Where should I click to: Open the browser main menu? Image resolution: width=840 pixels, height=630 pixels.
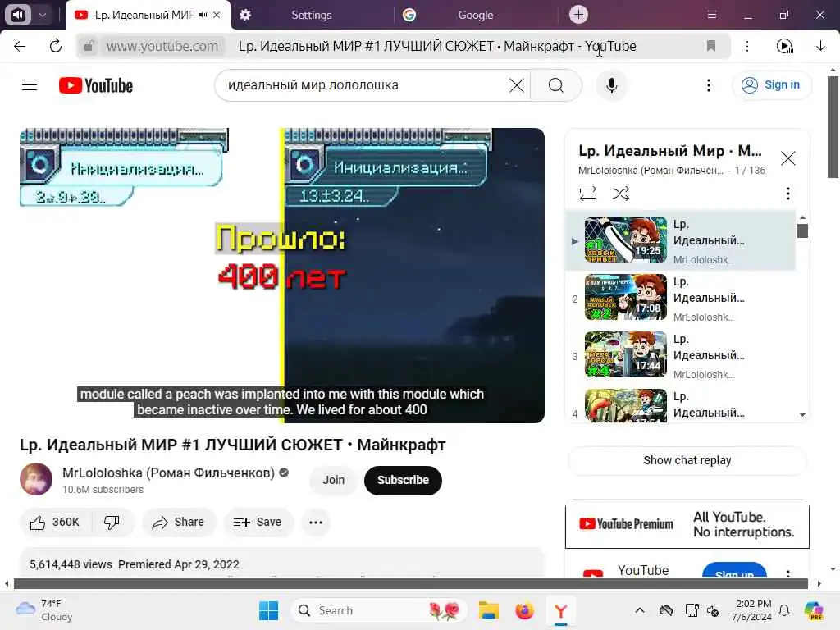coord(711,15)
